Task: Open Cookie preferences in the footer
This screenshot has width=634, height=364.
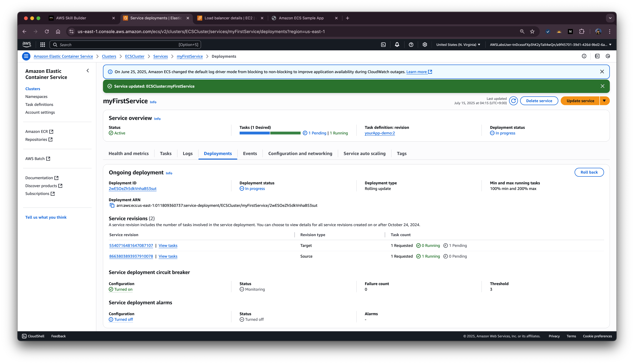Action: 597,336
